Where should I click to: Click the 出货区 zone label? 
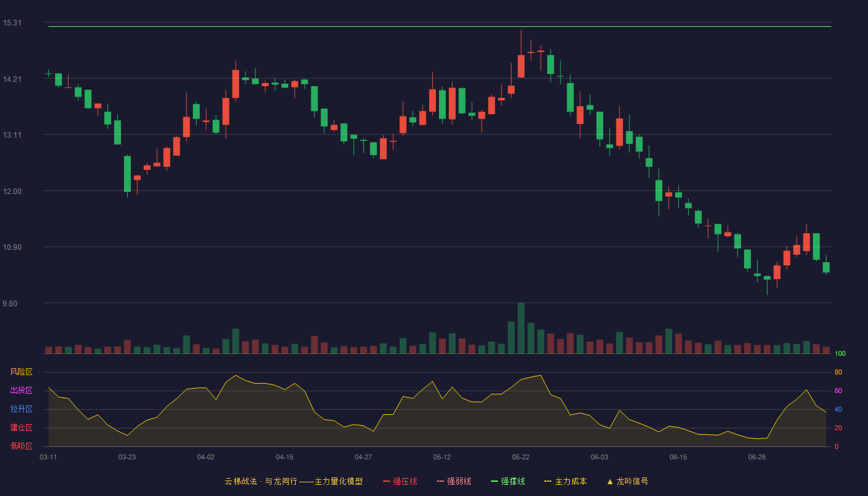click(x=21, y=391)
